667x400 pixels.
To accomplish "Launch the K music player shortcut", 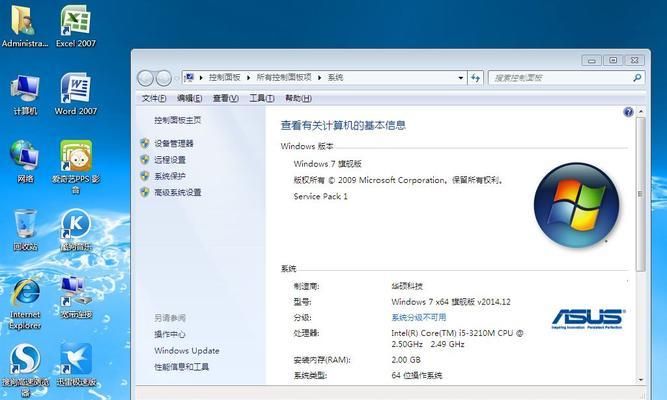I will 76,230.
